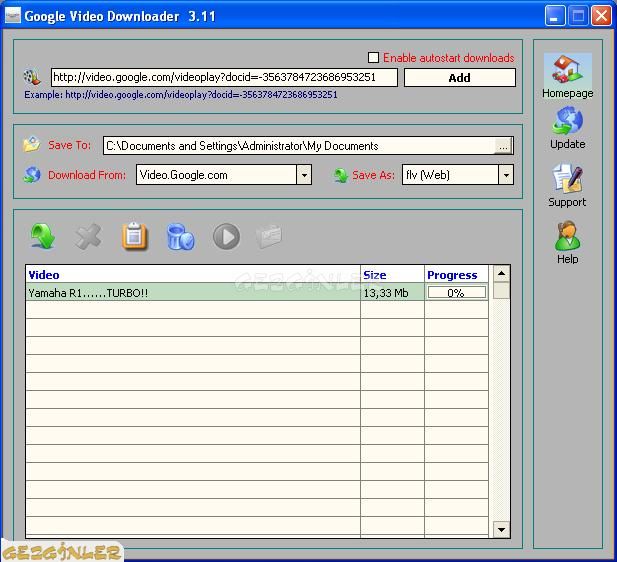Expand the Save As format dropdown
Image resolution: width=617 pixels, height=562 pixels.
tap(505, 175)
